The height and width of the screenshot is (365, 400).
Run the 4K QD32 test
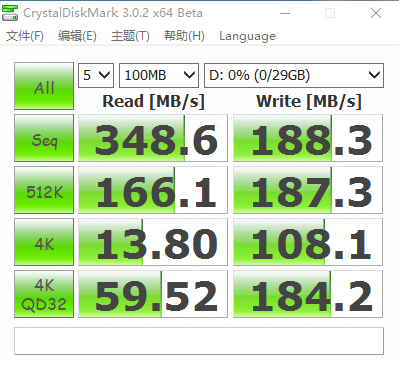click(44, 294)
